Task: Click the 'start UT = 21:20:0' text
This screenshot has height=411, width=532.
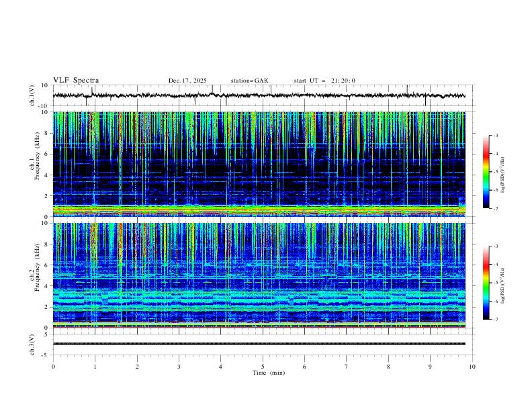Action: coord(324,81)
